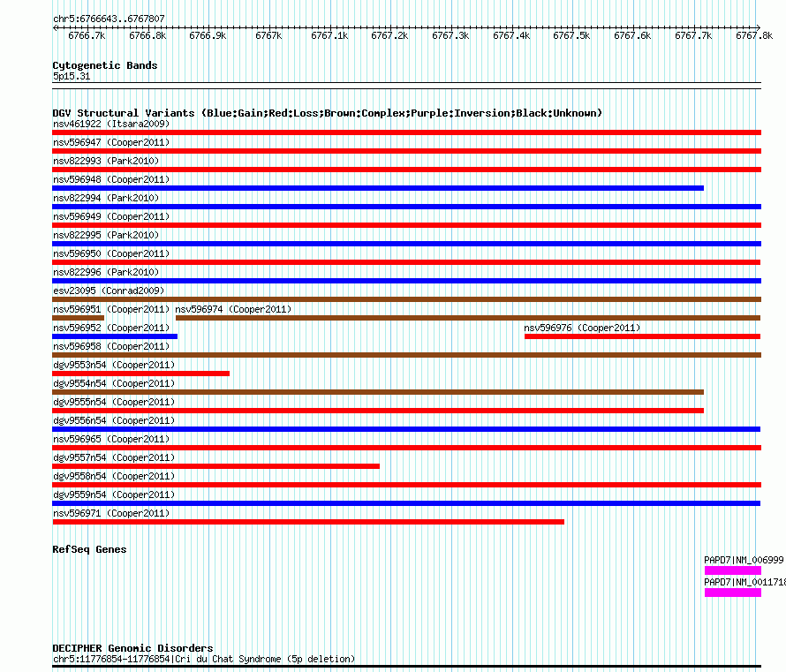Click nsv596965 (Cooper2011) label
The height and width of the screenshot is (672, 786).
point(111,439)
